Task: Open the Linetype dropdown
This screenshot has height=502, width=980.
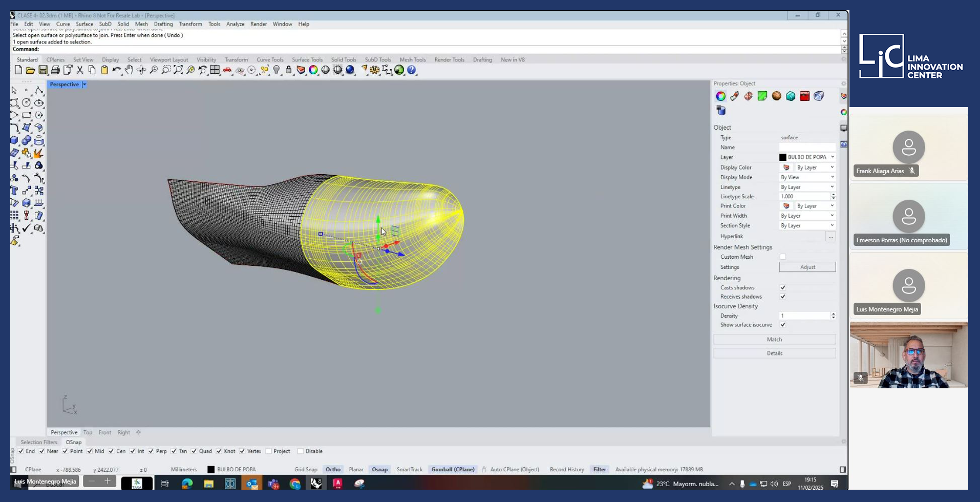Action: point(807,187)
